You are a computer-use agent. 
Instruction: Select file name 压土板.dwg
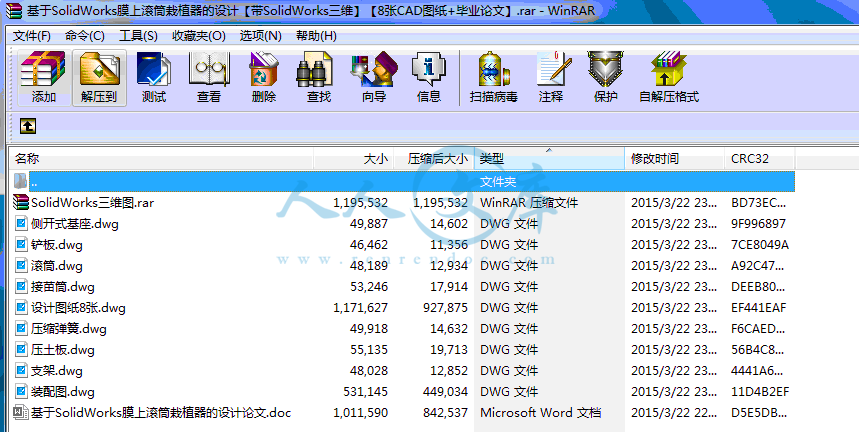pos(62,349)
